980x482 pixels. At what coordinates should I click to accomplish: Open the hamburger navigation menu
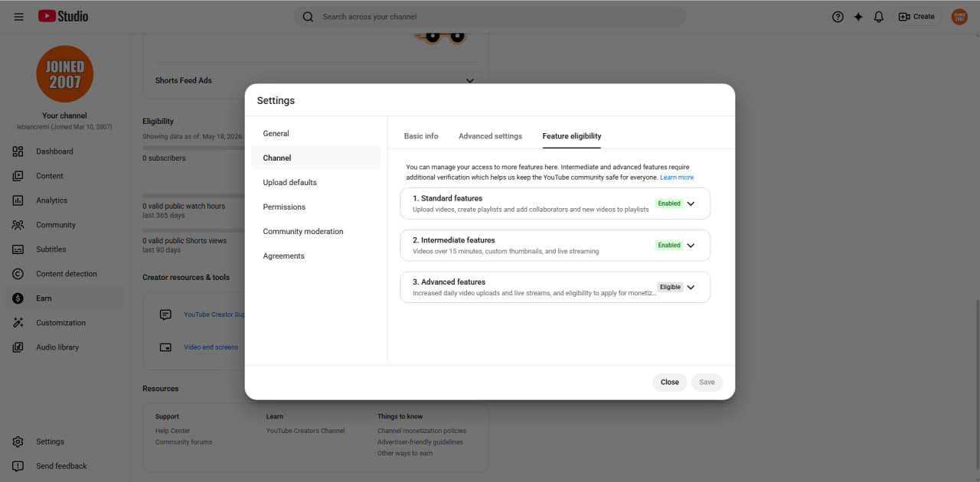tap(19, 17)
